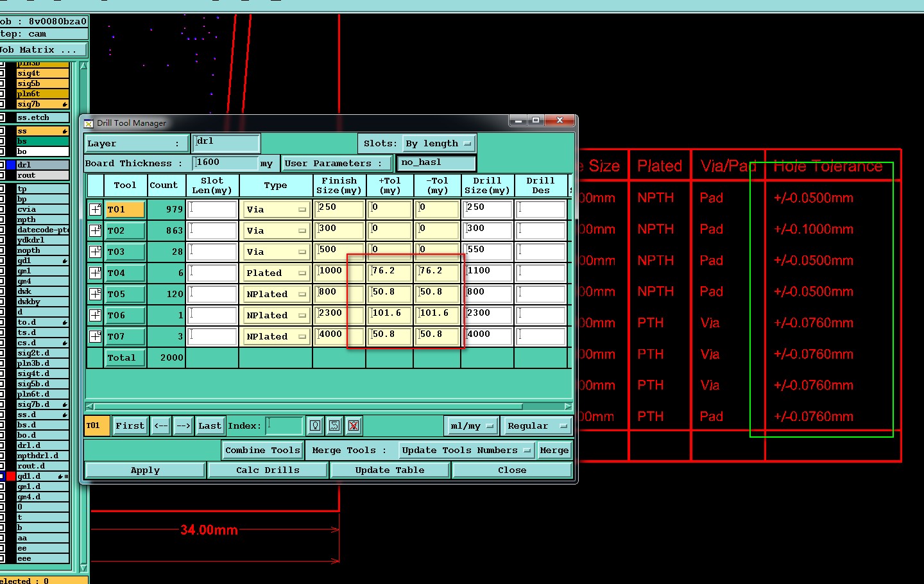Open the Type dropdown for T01
The image size is (924, 584).
[x=276, y=209]
